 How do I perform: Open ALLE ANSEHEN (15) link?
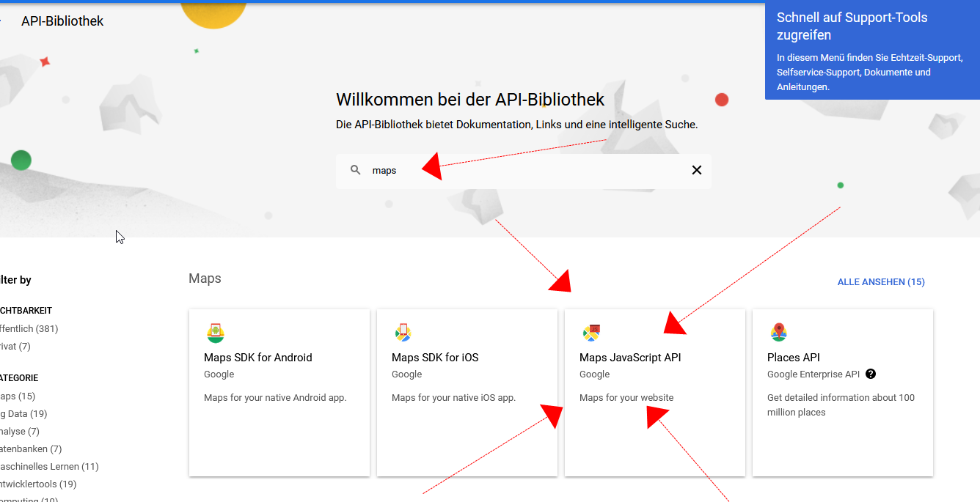click(881, 282)
